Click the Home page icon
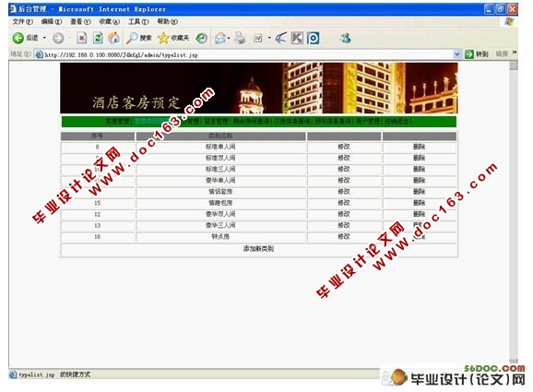Image resolution: width=533 pixels, height=392 pixels. click(x=113, y=38)
